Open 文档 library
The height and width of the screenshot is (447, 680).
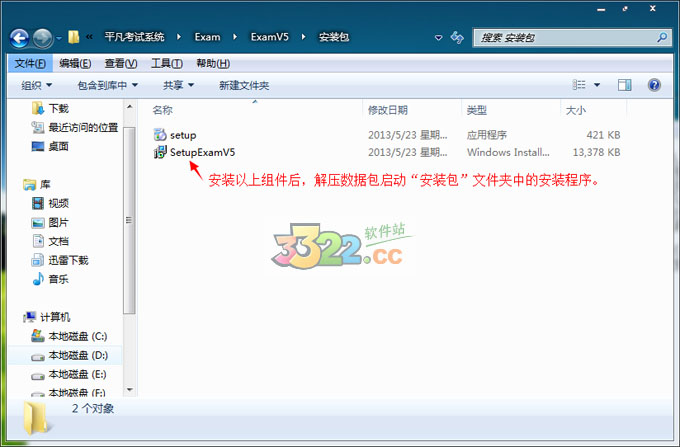pos(59,241)
